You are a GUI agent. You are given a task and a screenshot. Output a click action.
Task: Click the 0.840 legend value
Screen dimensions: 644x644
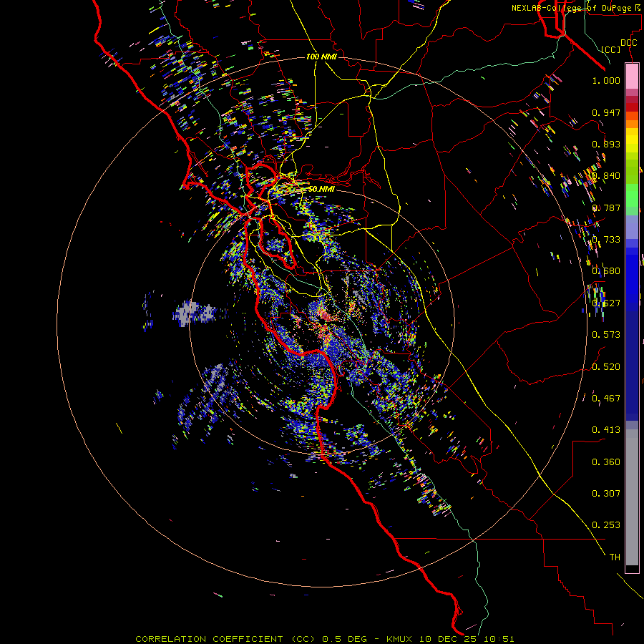pyautogui.click(x=606, y=176)
